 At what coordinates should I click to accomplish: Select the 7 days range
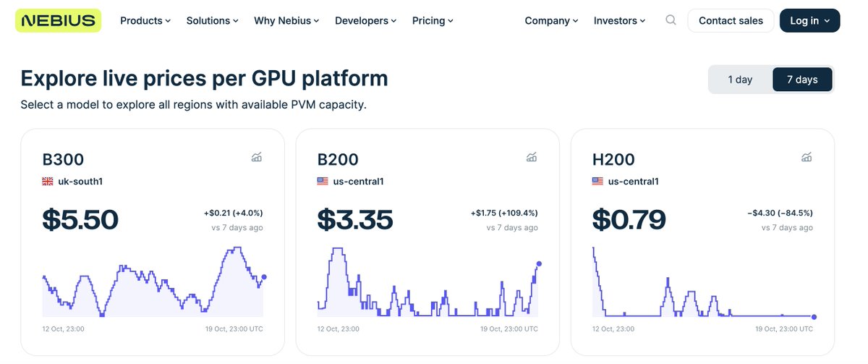802,80
